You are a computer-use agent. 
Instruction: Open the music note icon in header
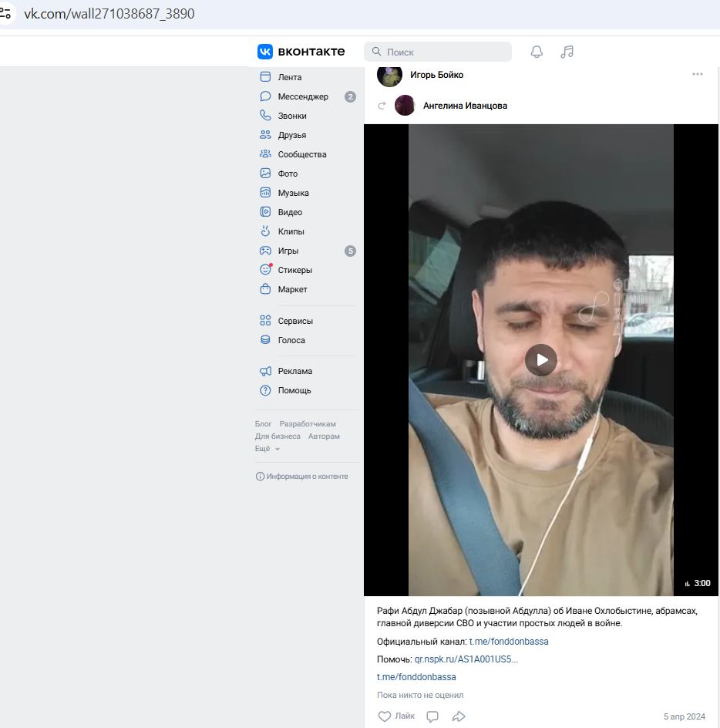(567, 52)
